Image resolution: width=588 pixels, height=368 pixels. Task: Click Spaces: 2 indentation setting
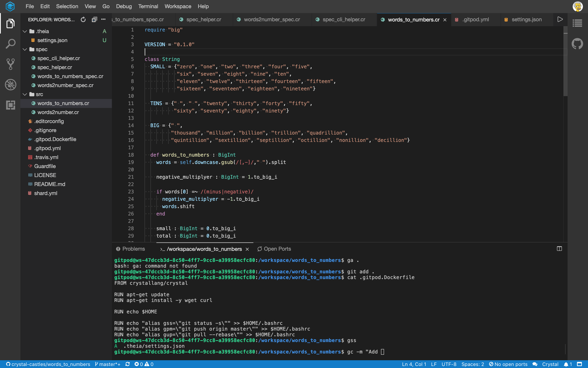(473, 364)
